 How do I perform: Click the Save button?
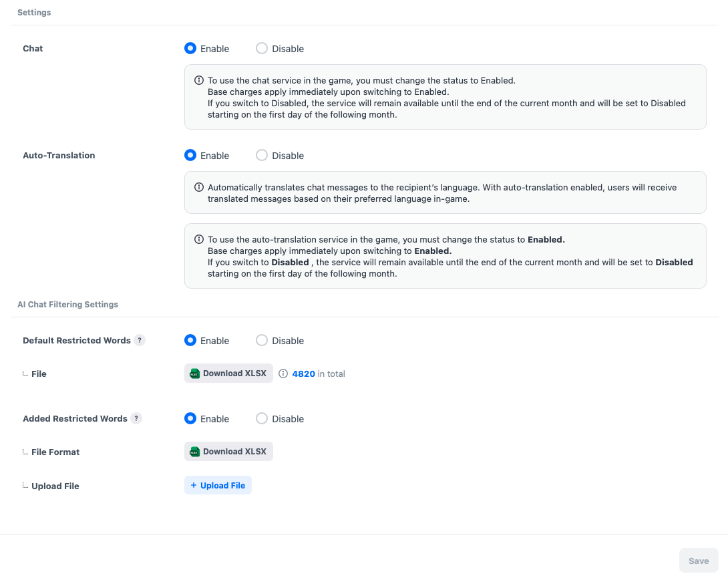pyautogui.click(x=699, y=561)
